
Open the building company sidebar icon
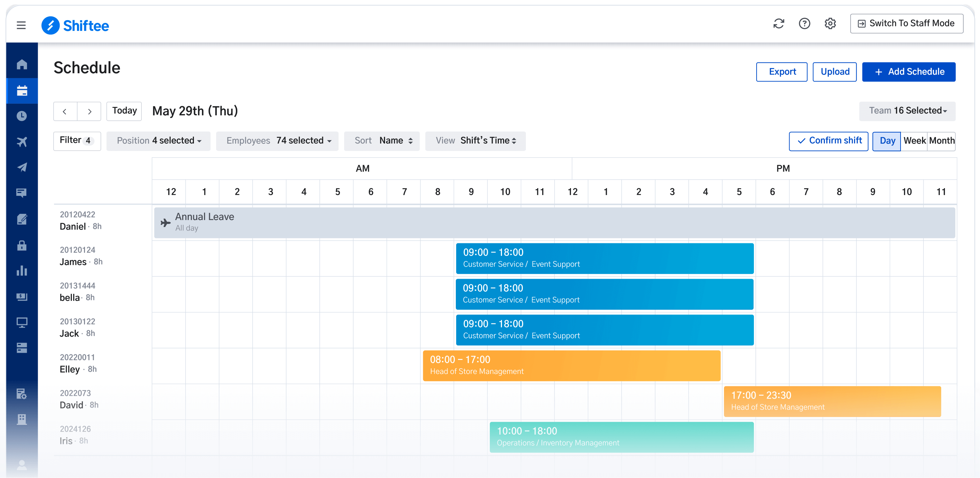pos(22,419)
